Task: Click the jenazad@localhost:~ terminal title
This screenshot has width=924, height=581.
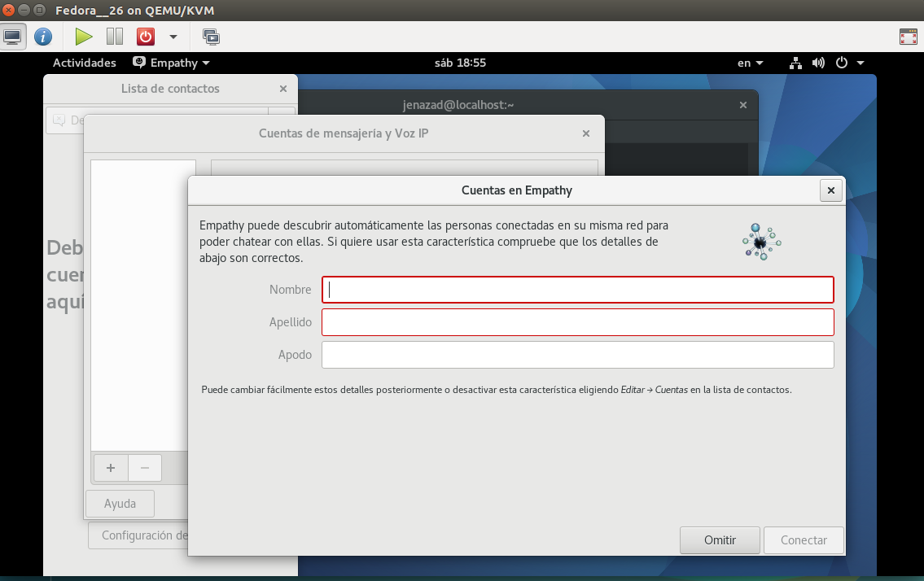Action: (458, 105)
